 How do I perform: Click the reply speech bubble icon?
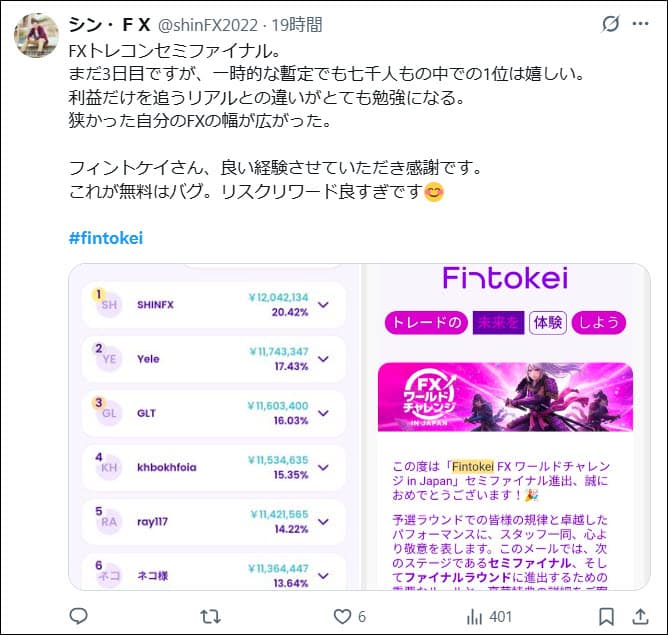(78, 616)
